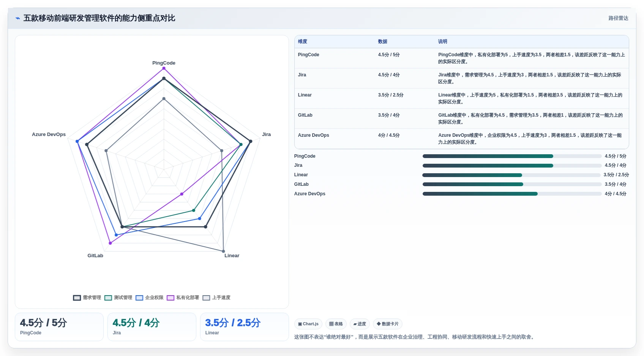The height and width of the screenshot is (356, 644).
Task: Toggle the 私有化部署 legend series
Action: point(183,297)
